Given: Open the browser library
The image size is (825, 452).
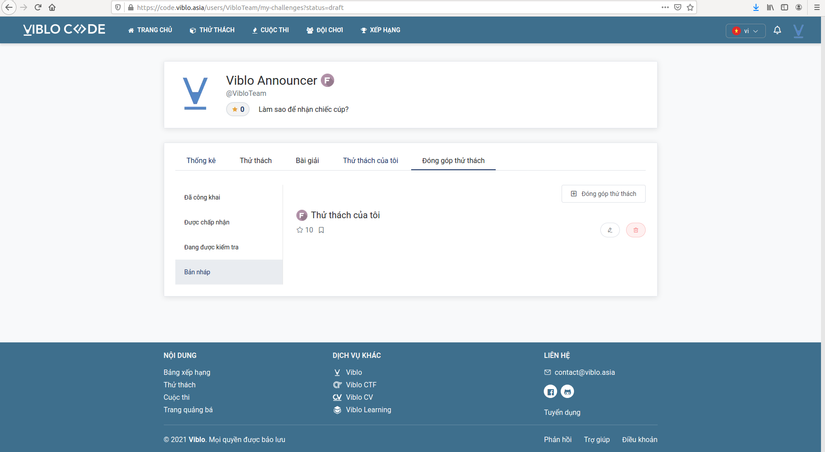Looking at the screenshot, I should [770, 7].
